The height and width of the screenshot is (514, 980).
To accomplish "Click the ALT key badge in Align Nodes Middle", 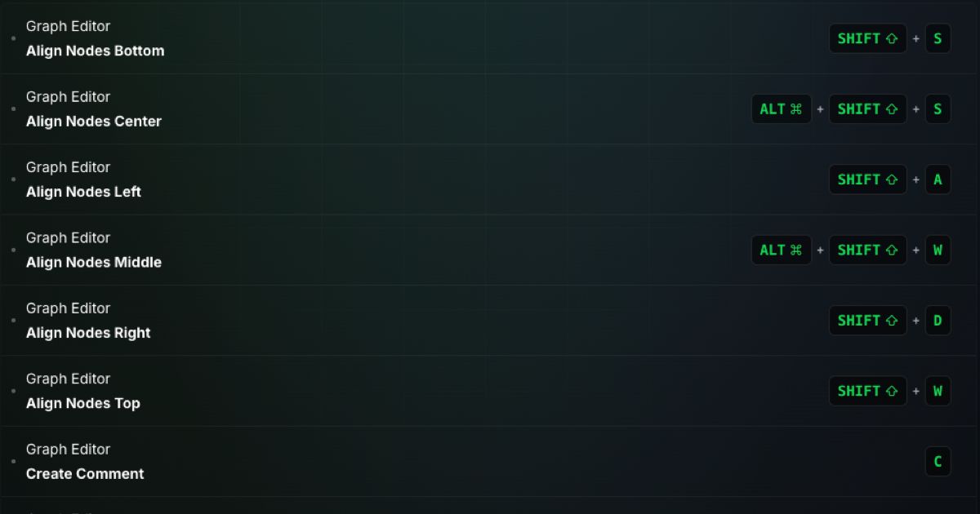I will tap(782, 250).
